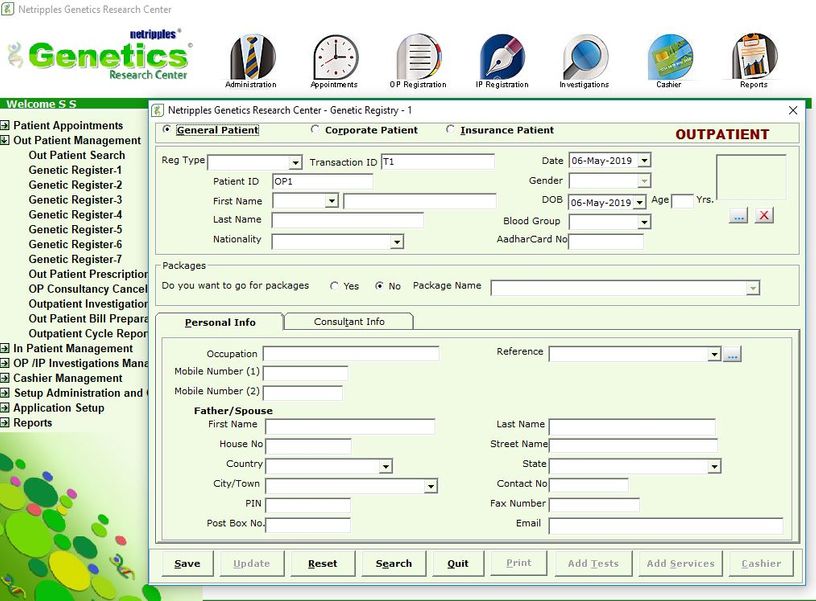Viewport: 816px width, 601px height.
Task: Click the Add Tests button
Action: [593, 564]
